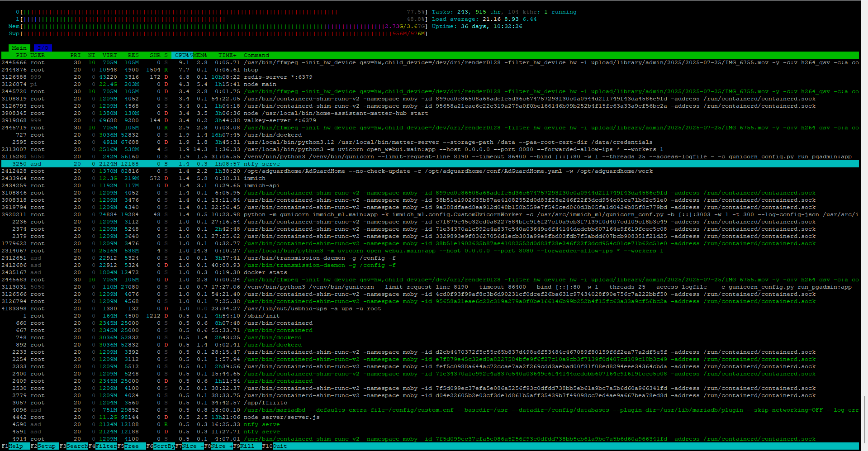Select the ffmpeg process with PID 2445666
This screenshot has width=868, height=451.
(430, 62)
